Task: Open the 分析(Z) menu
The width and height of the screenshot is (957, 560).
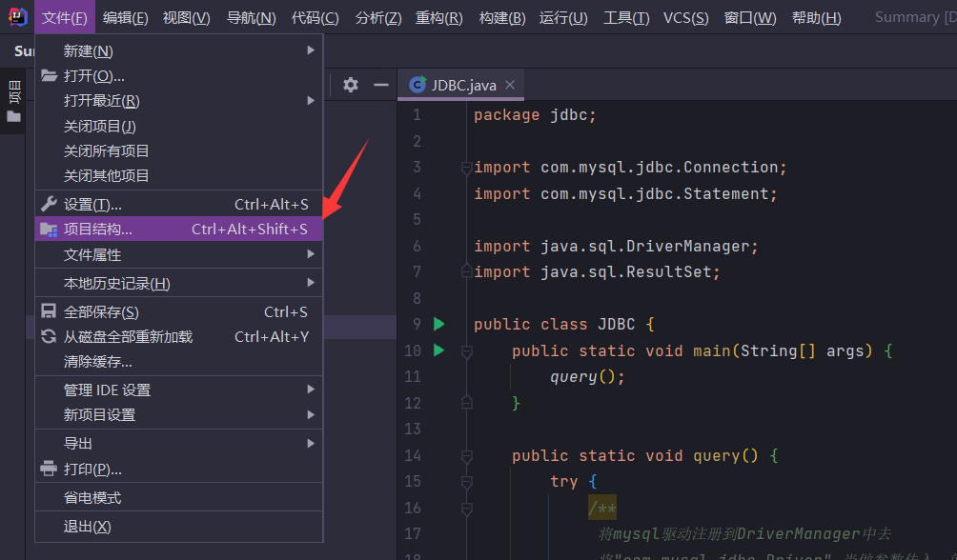Action: click(x=378, y=17)
